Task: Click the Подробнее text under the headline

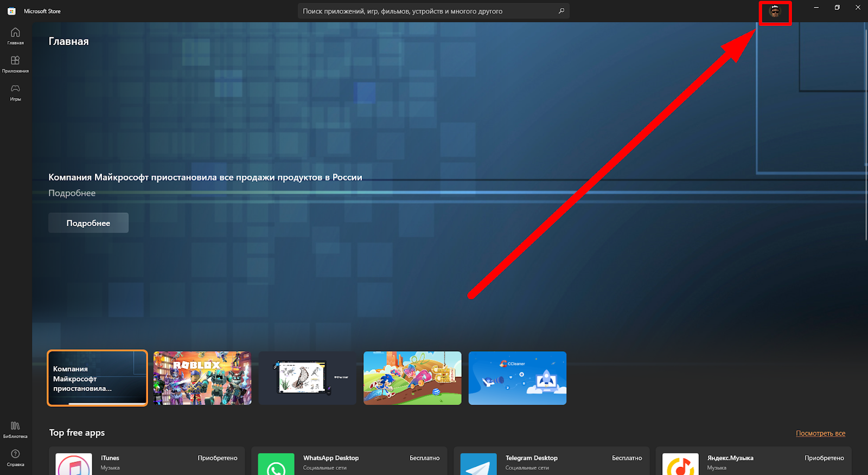Action: point(72,193)
